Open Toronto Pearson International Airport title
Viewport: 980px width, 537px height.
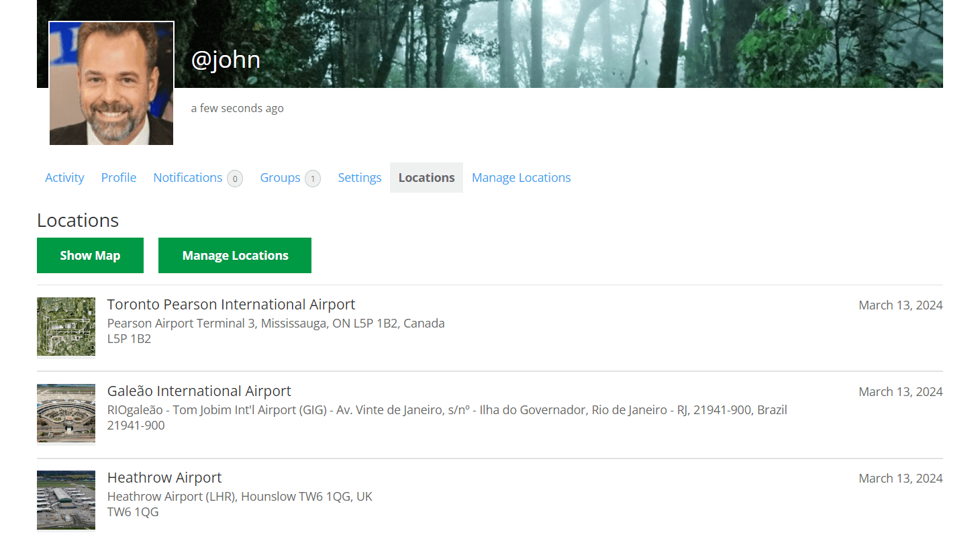231,305
